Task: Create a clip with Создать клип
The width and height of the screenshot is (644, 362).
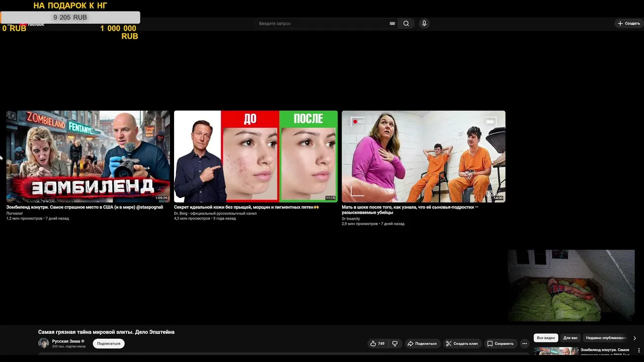Action: (462, 343)
